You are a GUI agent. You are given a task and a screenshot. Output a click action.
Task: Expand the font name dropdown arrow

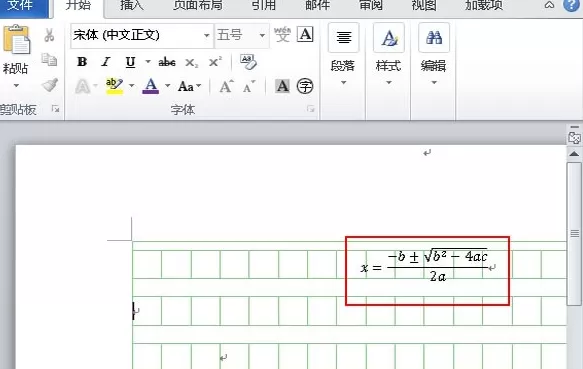(x=207, y=35)
